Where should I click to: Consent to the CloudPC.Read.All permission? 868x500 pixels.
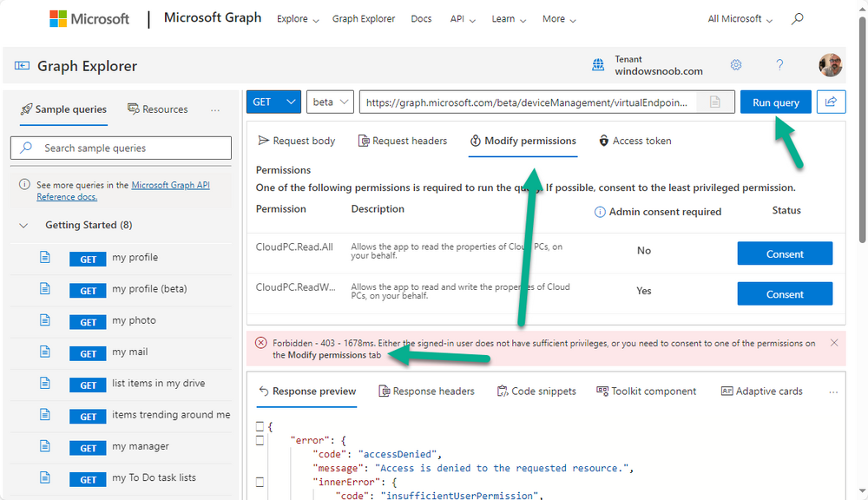785,253
